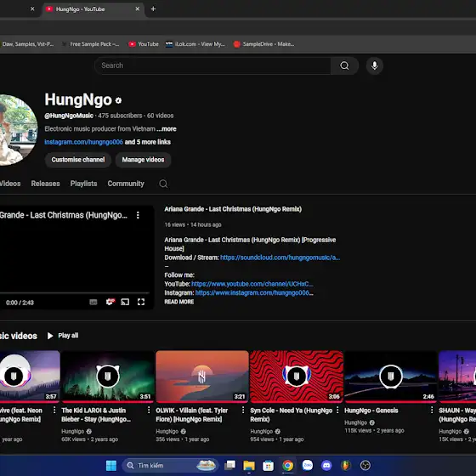Open Daw, Samples, Vst-P bookmark

[27, 44]
